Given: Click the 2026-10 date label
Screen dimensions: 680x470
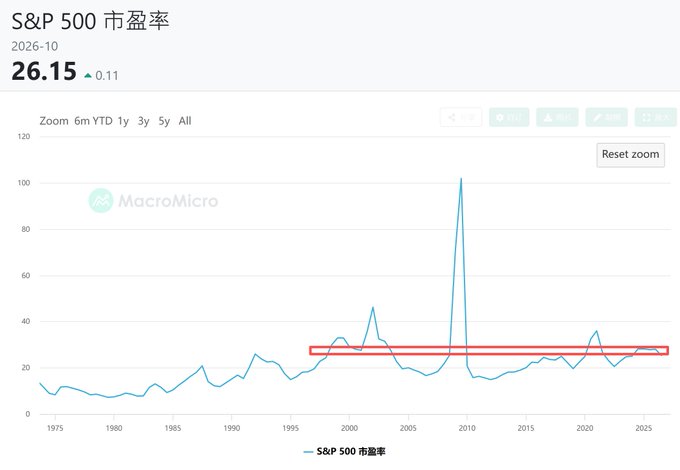Looking at the screenshot, I should pos(35,46).
